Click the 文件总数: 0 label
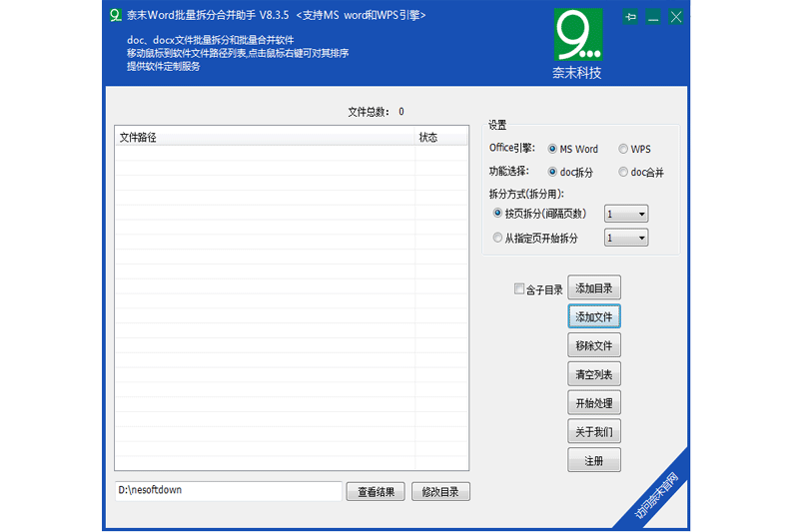The width and height of the screenshot is (799, 532). 377,112
